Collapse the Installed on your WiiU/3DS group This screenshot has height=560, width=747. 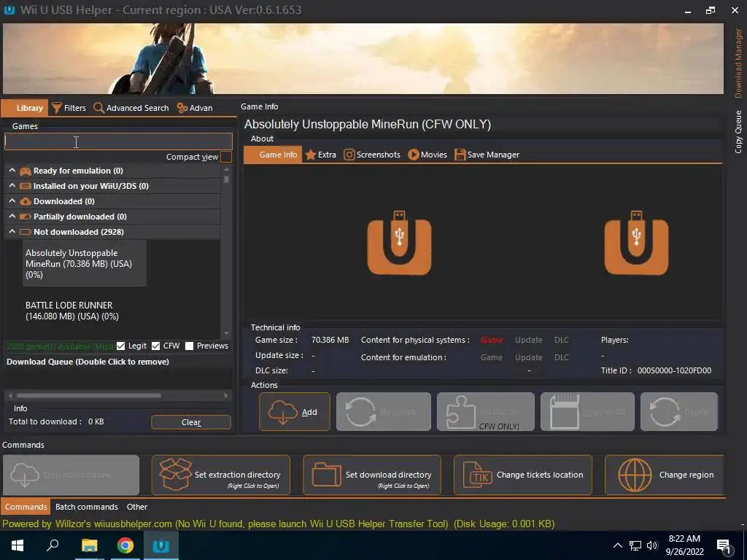pos(12,186)
